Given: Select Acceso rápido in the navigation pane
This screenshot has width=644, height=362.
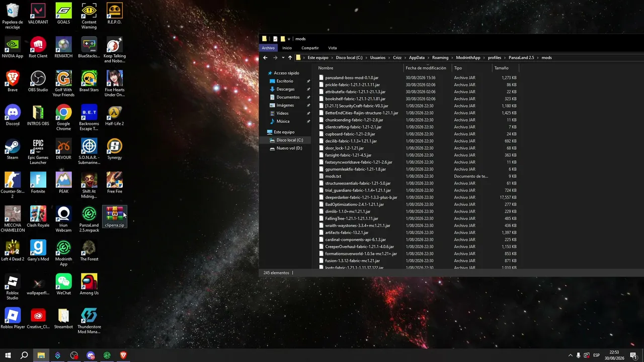Looking at the screenshot, I should (x=286, y=73).
